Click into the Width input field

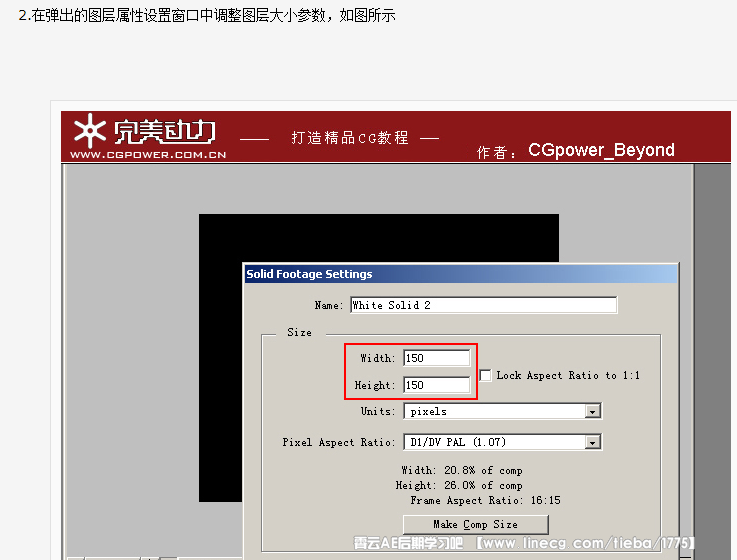tap(437, 358)
